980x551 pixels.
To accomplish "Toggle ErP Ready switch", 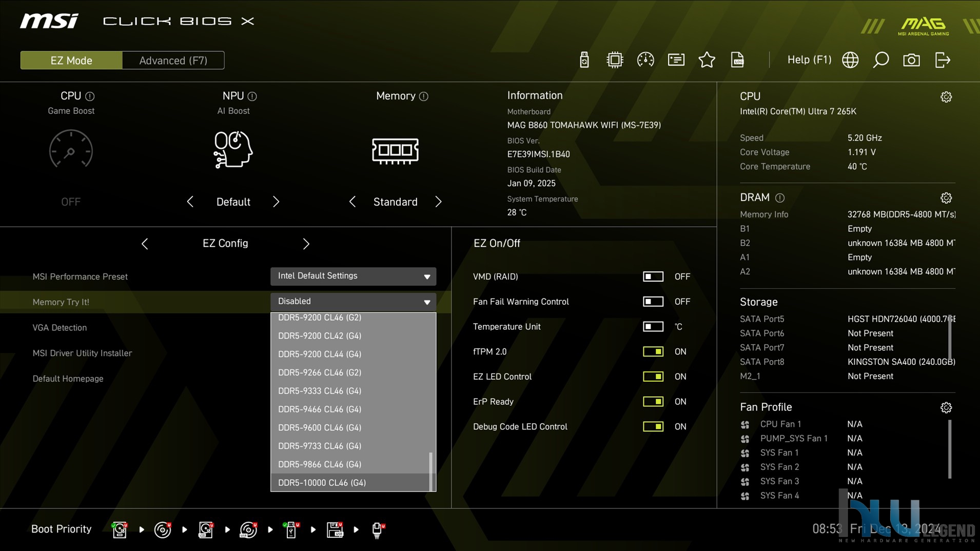I will pyautogui.click(x=653, y=402).
